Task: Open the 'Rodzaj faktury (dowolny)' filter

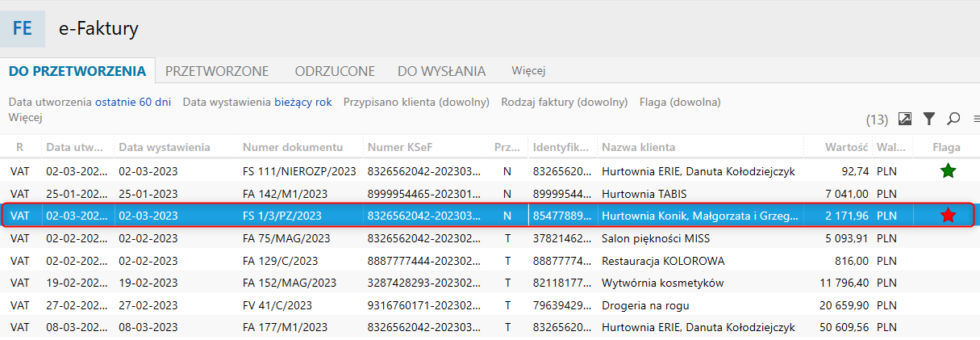Action: click(565, 102)
